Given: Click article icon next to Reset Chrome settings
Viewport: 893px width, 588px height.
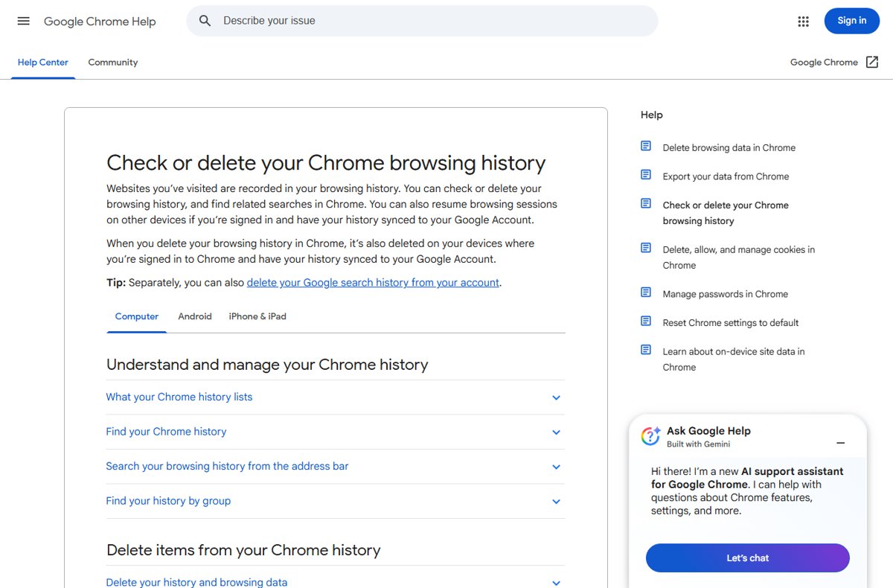Looking at the screenshot, I should point(646,321).
